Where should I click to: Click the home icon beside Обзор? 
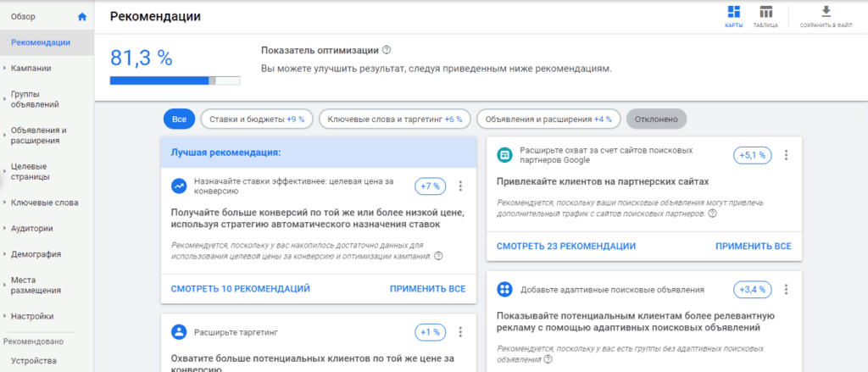pos(82,17)
